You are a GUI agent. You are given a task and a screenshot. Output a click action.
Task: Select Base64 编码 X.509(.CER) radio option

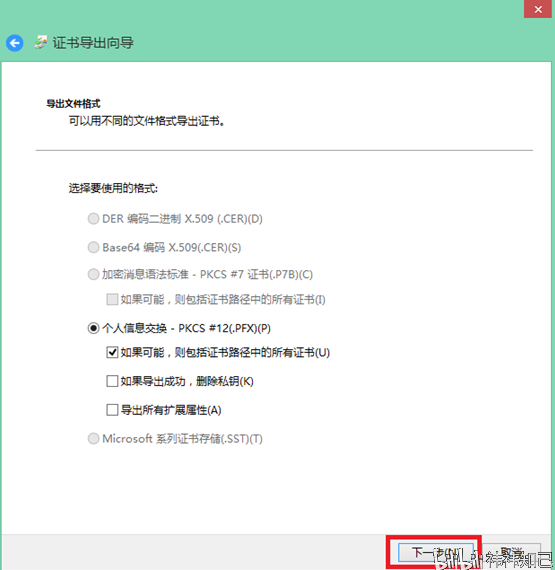click(93, 248)
